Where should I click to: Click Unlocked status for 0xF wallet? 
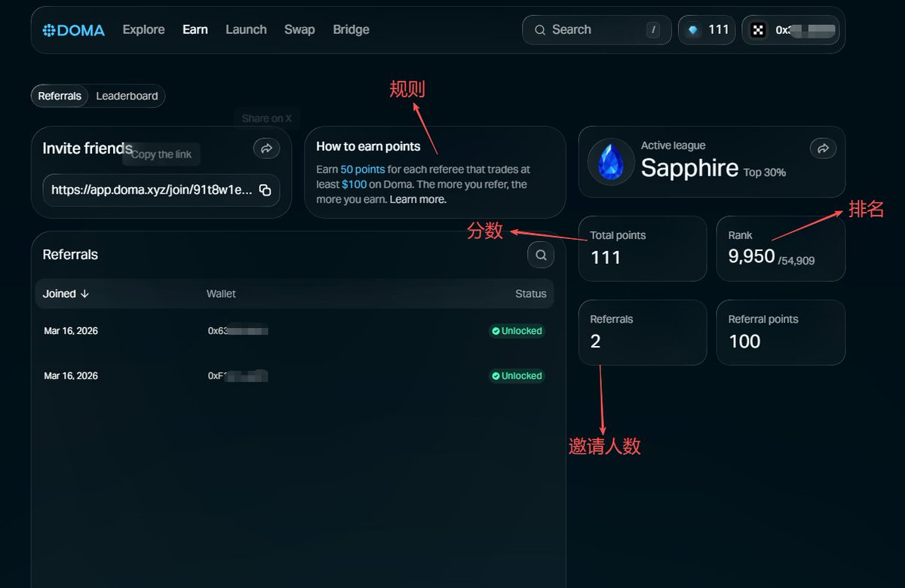pos(517,375)
